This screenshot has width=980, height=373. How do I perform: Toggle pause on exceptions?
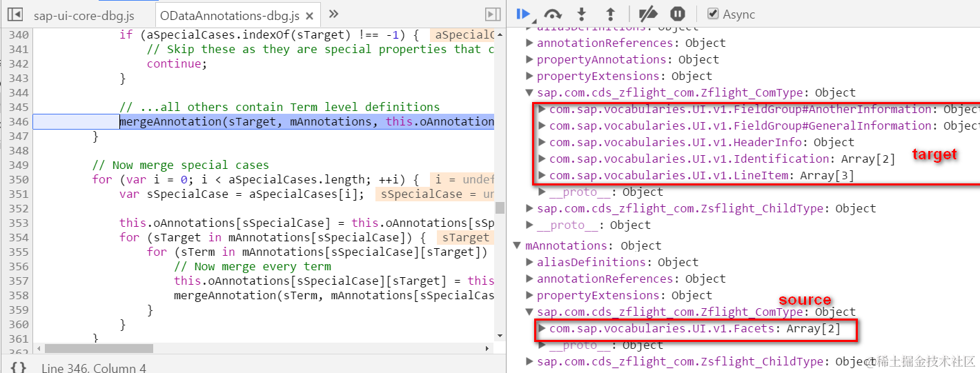pos(678,14)
